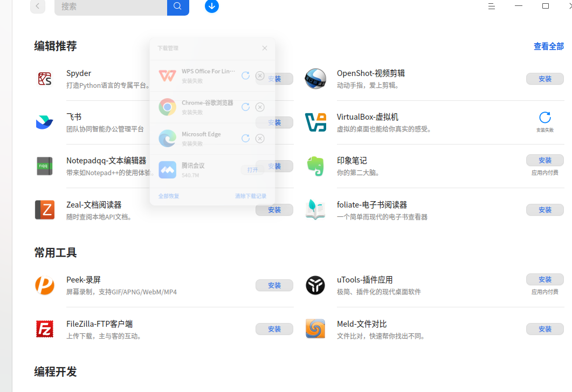The image size is (572, 392).
Task: Install 印象笔记
Action: 545,160
